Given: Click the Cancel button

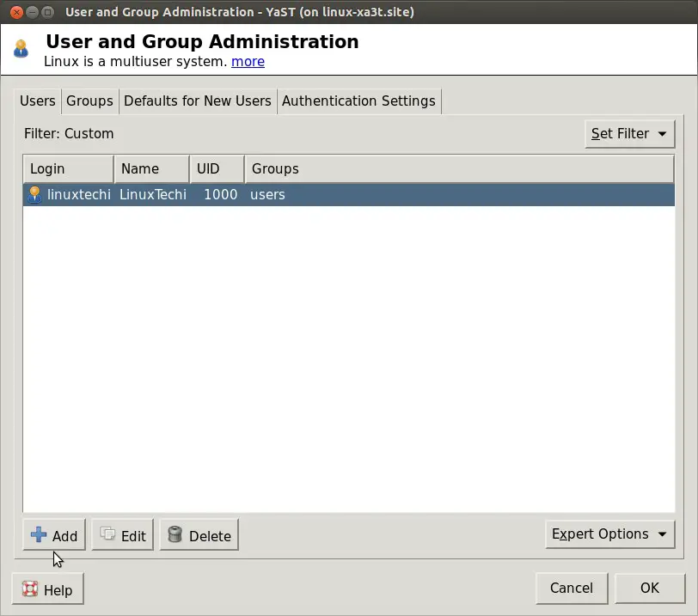Looking at the screenshot, I should point(572,588).
